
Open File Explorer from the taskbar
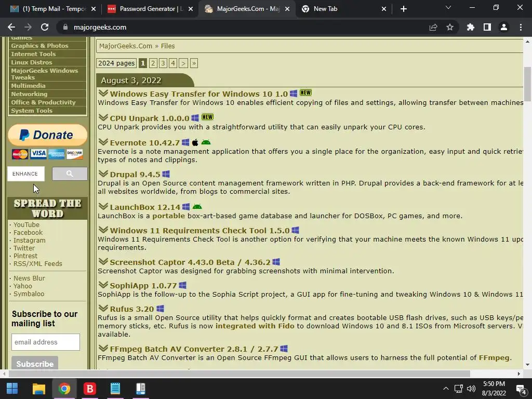pyautogui.click(x=38, y=389)
